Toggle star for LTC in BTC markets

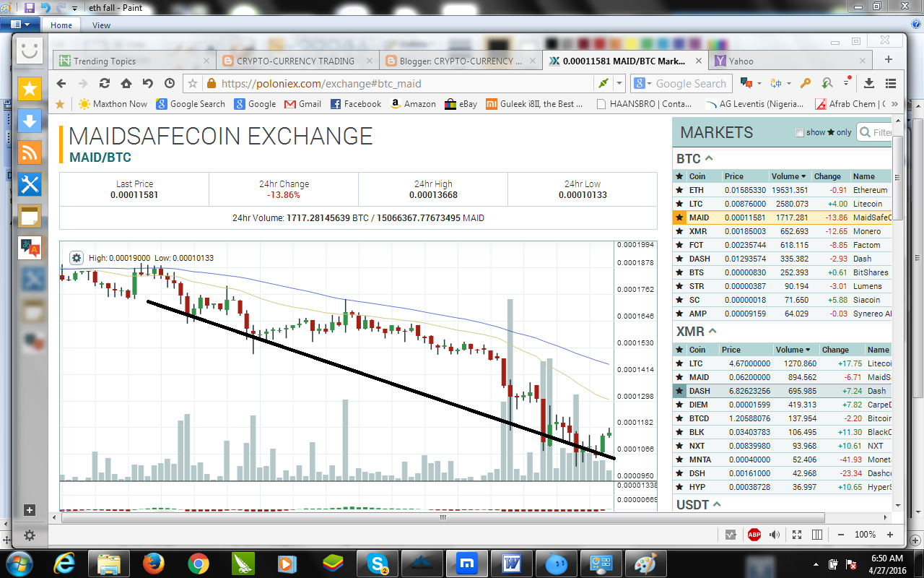click(679, 204)
